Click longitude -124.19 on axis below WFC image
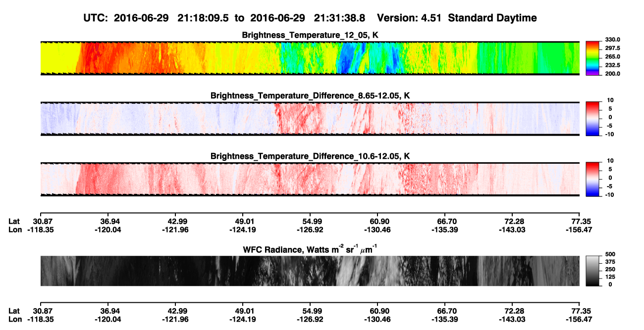The image size is (644, 330). pyautogui.click(x=243, y=319)
